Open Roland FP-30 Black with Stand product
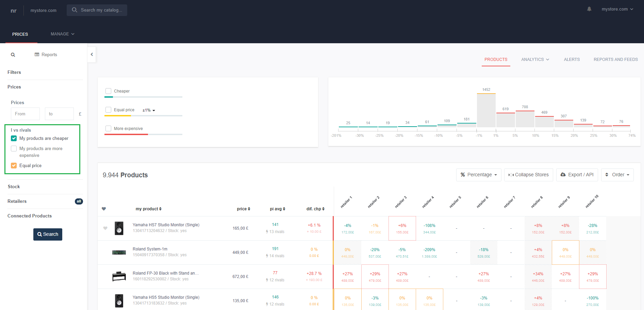This screenshot has height=310, width=644. (166, 273)
